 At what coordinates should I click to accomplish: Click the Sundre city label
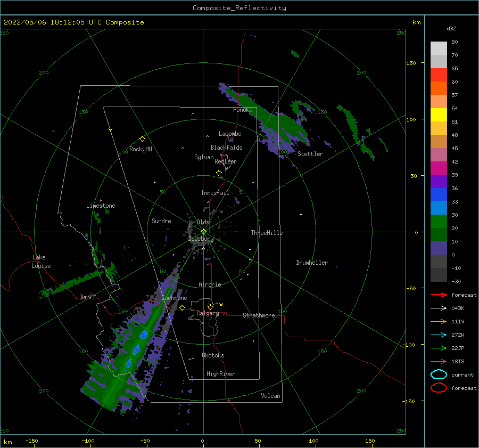(x=161, y=221)
